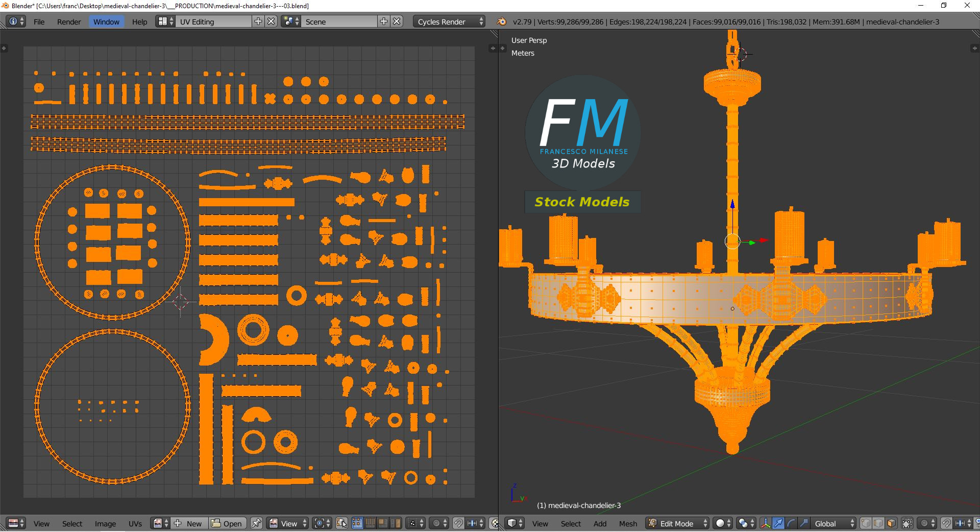Select UV island selection mode
The image size is (980, 532).
click(396, 523)
